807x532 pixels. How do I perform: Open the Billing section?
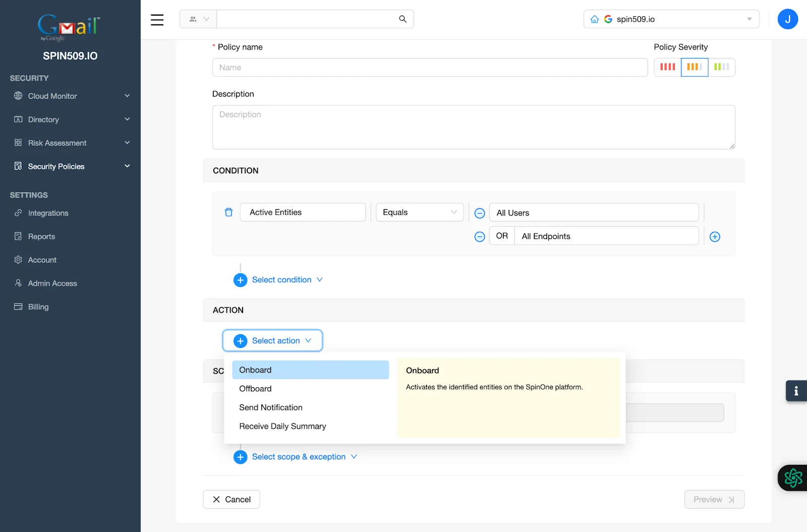38,307
